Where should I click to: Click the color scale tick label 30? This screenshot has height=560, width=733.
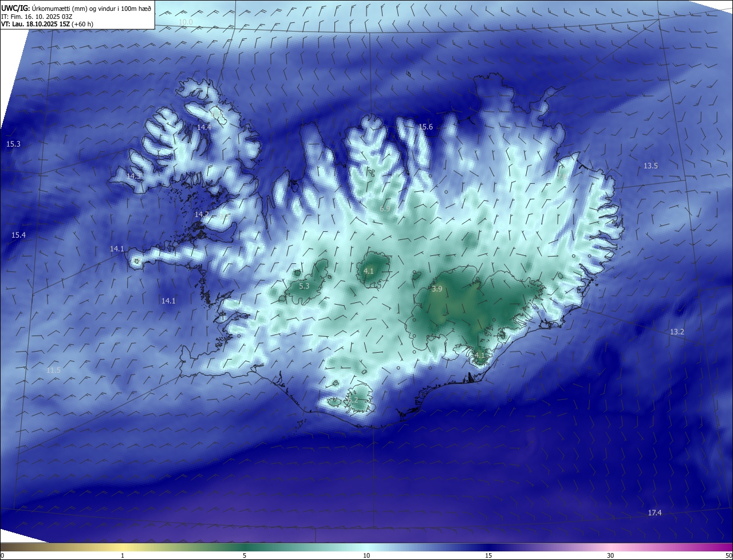pos(610,555)
